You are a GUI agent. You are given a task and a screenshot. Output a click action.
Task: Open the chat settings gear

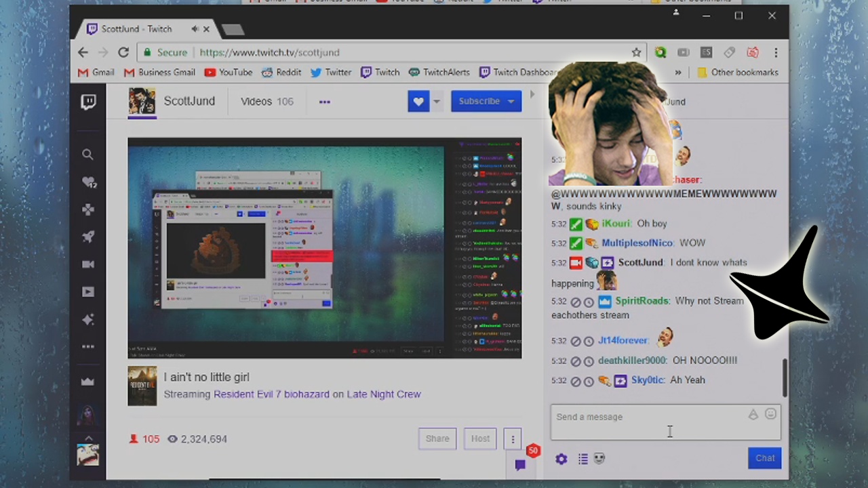tap(561, 459)
